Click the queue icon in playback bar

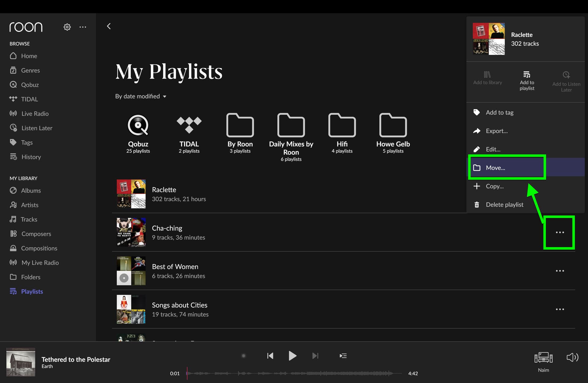click(x=343, y=356)
